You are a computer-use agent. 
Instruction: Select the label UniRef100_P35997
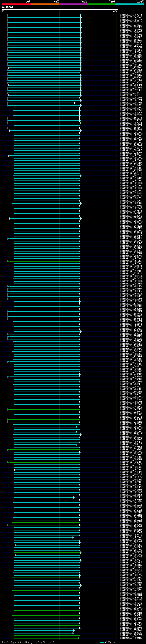pyautogui.click(x=131, y=588)
